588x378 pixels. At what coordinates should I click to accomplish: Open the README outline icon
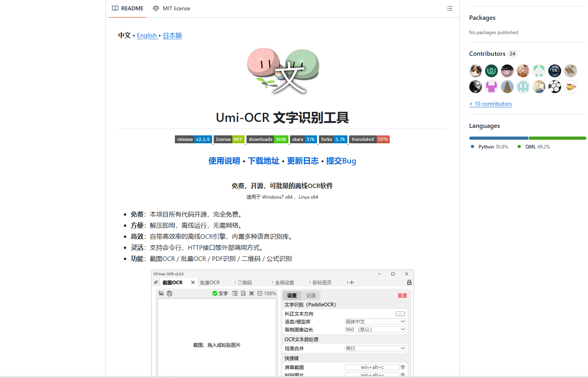(x=449, y=8)
